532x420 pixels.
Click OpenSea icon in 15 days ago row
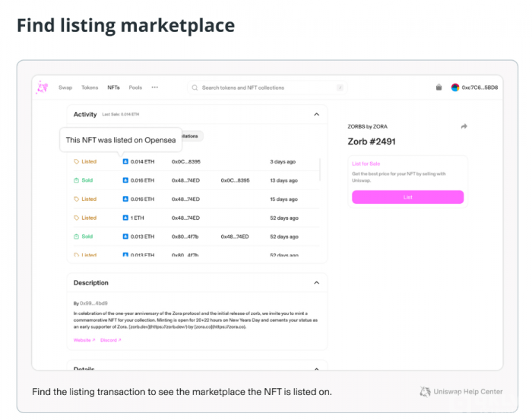point(125,199)
